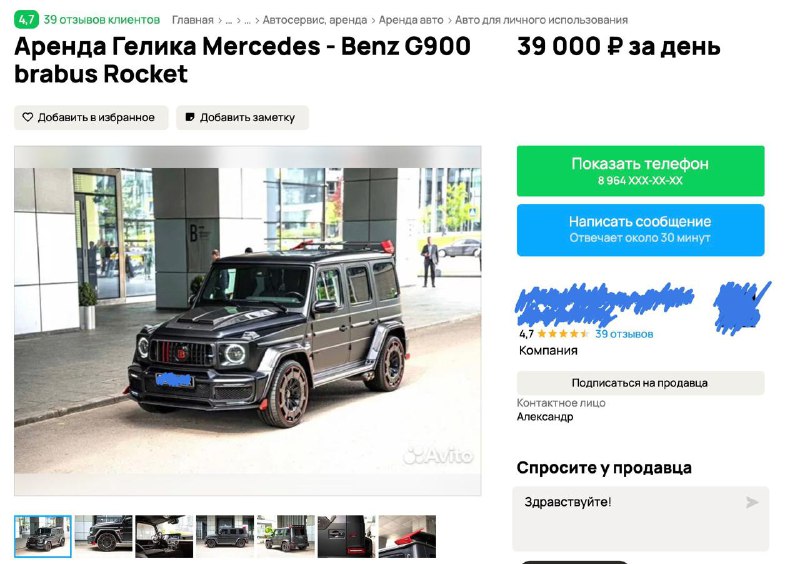
Task: Click the heart icon for favorites
Action: [28, 117]
